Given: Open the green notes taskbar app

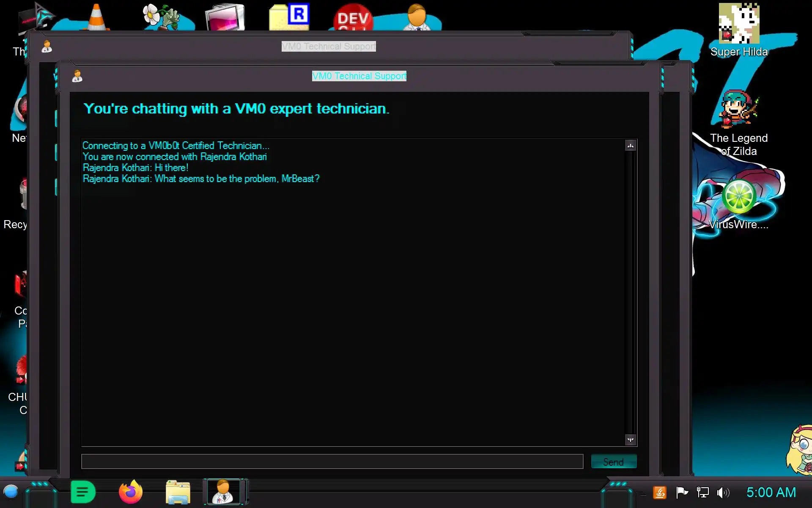Looking at the screenshot, I should [x=82, y=492].
